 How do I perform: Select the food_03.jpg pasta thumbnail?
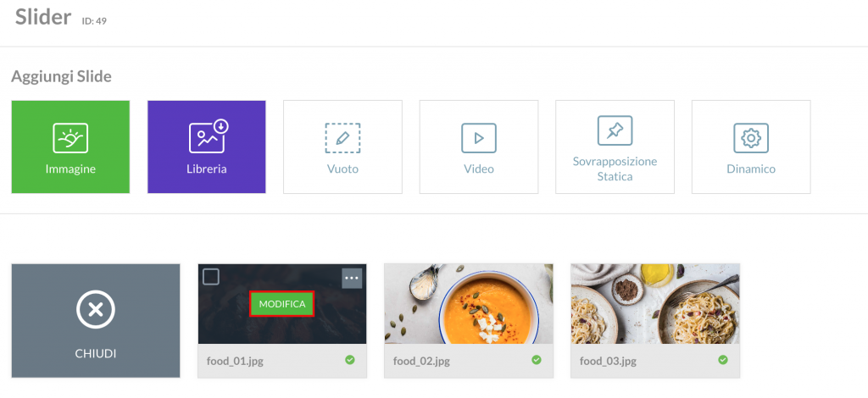pos(655,304)
